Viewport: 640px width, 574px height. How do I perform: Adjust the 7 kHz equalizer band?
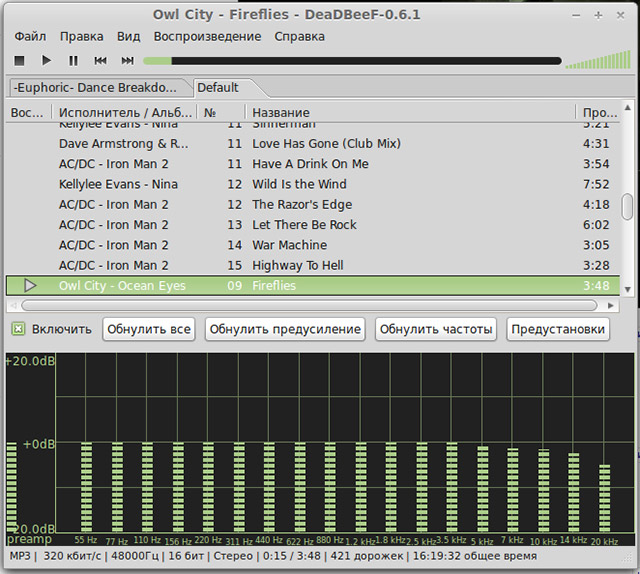pyautogui.click(x=513, y=490)
